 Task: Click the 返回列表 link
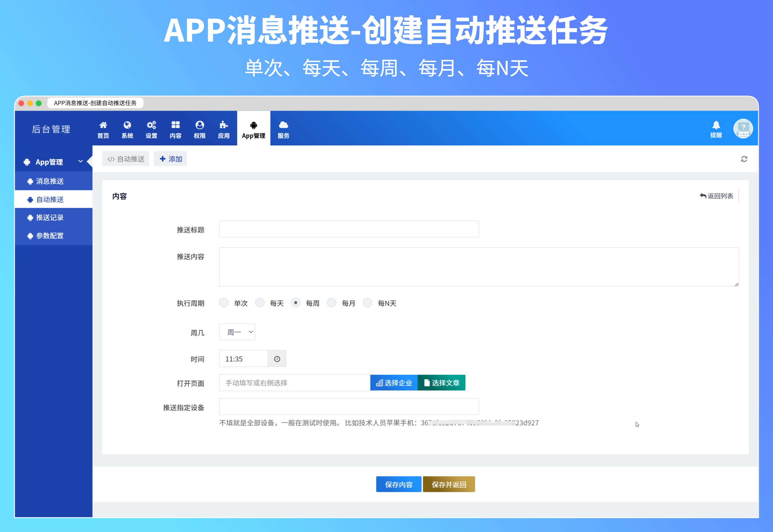click(x=716, y=196)
